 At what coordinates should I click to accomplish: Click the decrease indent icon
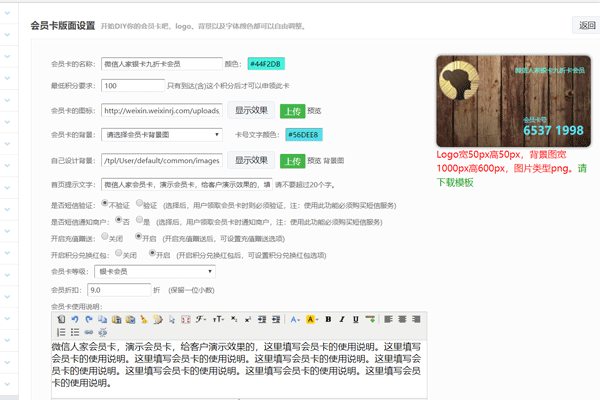[x=276, y=319]
